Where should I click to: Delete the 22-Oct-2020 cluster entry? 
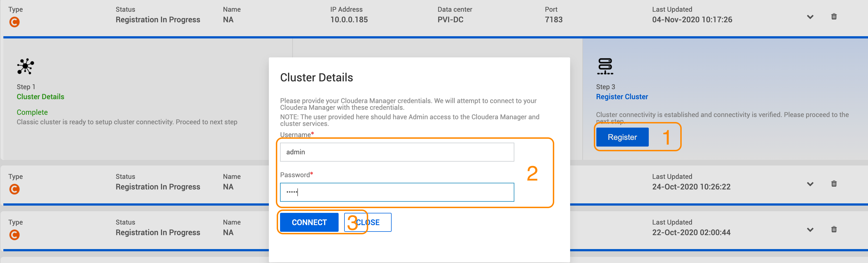[x=834, y=229]
